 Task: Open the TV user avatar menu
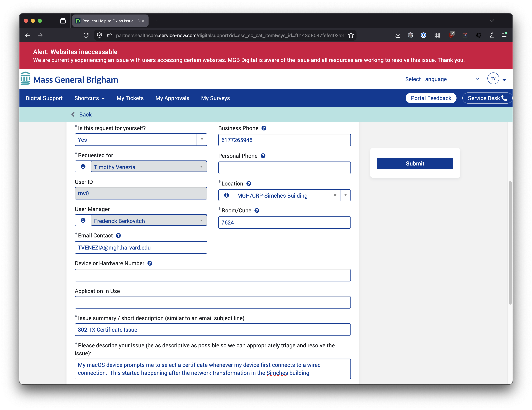pos(493,79)
